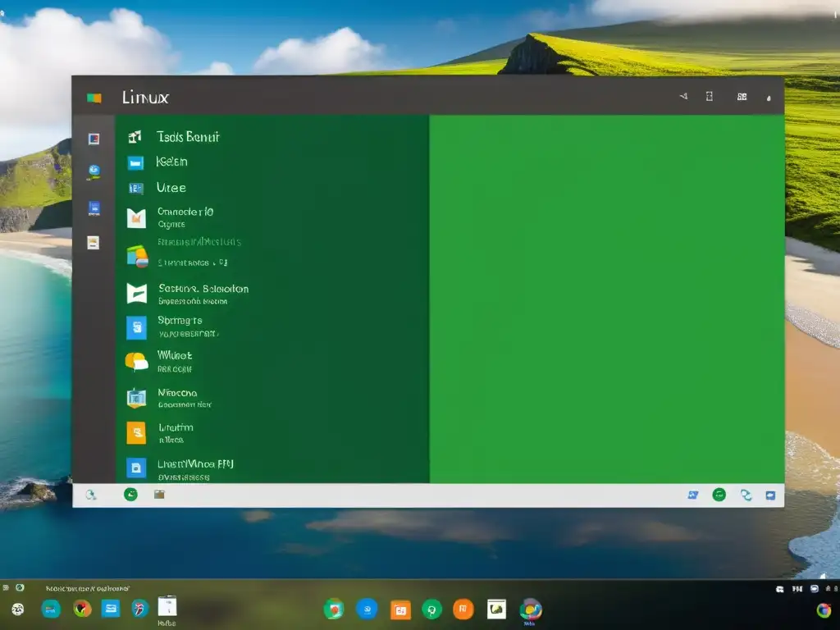840x630 pixels.
Task: Click the monitor icon next to "Nlfoccna"
Action: click(x=137, y=398)
